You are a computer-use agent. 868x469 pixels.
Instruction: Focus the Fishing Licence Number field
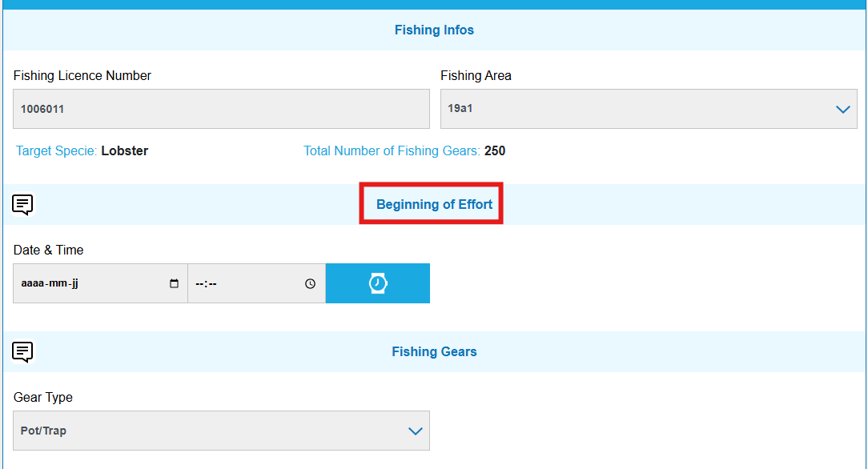point(221,109)
